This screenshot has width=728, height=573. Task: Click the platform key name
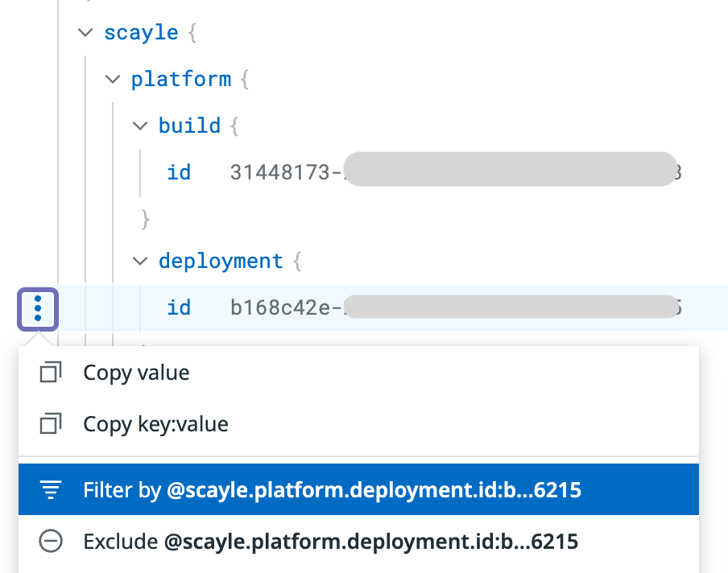point(180,79)
